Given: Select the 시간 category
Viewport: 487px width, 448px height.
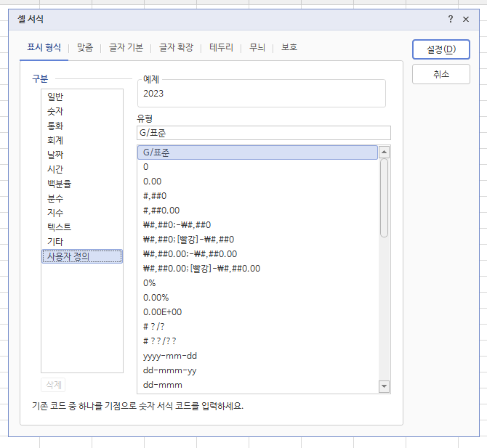Looking at the screenshot, I should pyautogui.click(x=82, y=169).
